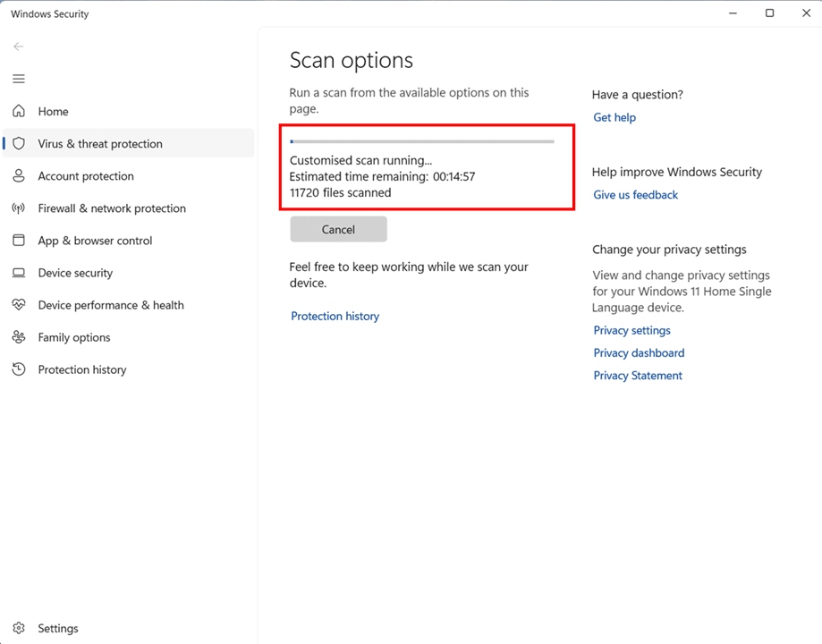Viewport: 822px width, 644px height.
Task: Click the Device performance & health heart icon
Action: pos(19,305)
